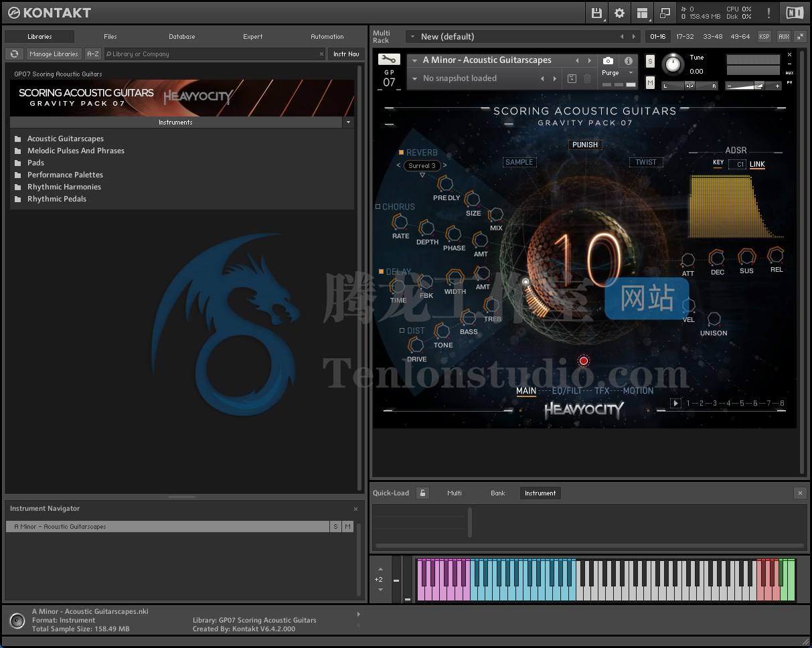Solo the Acoustic Guitarscapes instrument
The height and width of the screenshot is (648, 812).
[650, 60]
